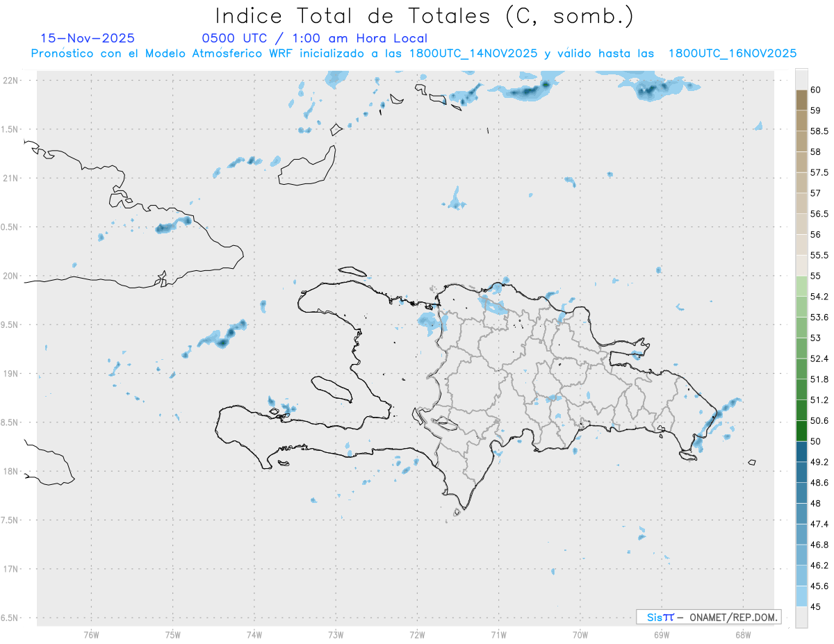Click the '69W' longitude axis label
The height and width of the screenshot is (644, 834).
click(x=661, y=634)
